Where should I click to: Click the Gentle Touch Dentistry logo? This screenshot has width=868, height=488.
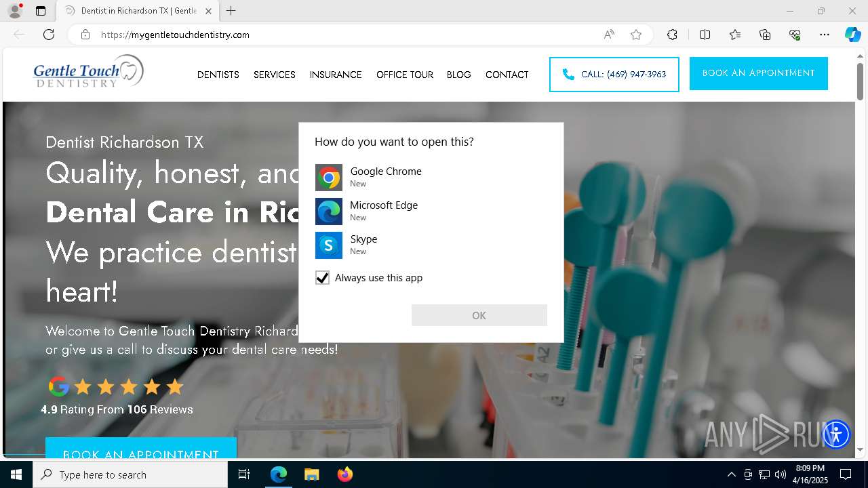click(88, 72)
